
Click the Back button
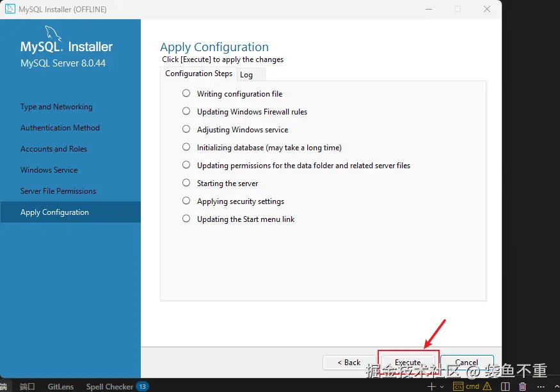[349, 363]
